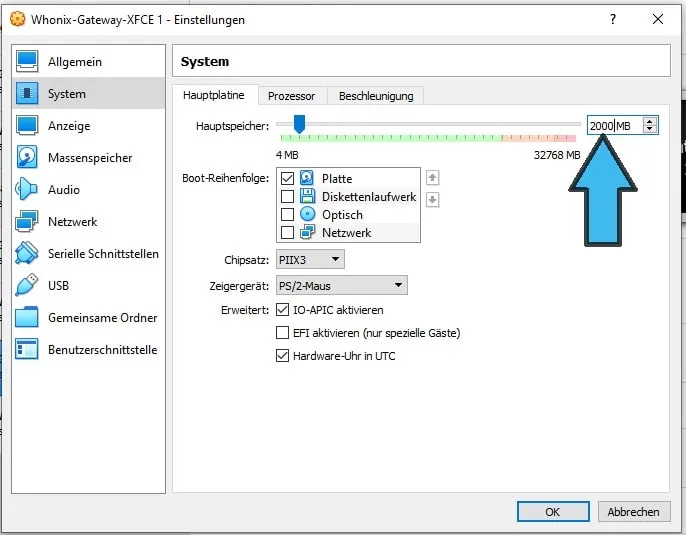The width and height of the screenshot is (686, 535).
Task: Increase Hauptspeicher with up spinner arrow
Action: tap(650, 122)
